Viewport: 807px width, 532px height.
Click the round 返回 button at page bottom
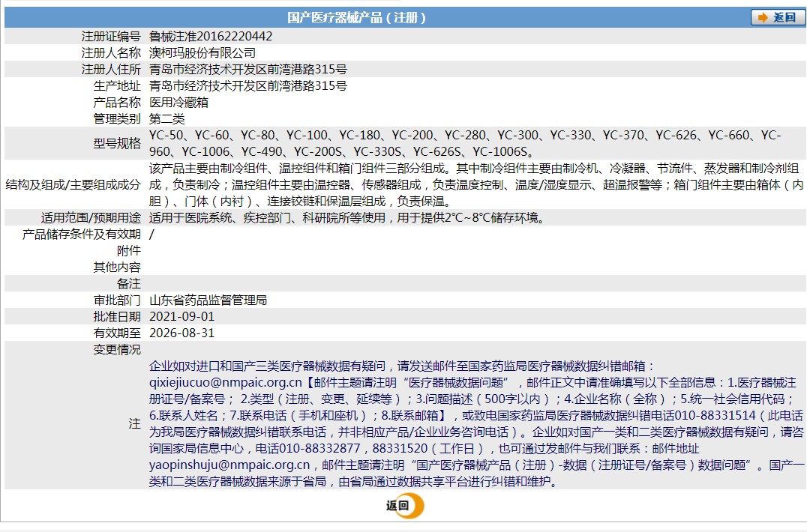coord(405,506)
